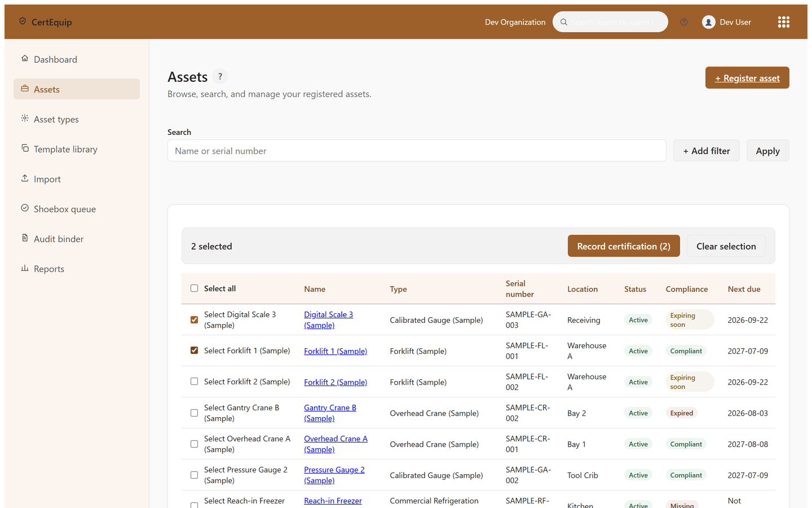Image resolution: width=812 pixels, height=508 pixels.
Task: Focus the Name or serial number search field
Action: coord(417,151)
